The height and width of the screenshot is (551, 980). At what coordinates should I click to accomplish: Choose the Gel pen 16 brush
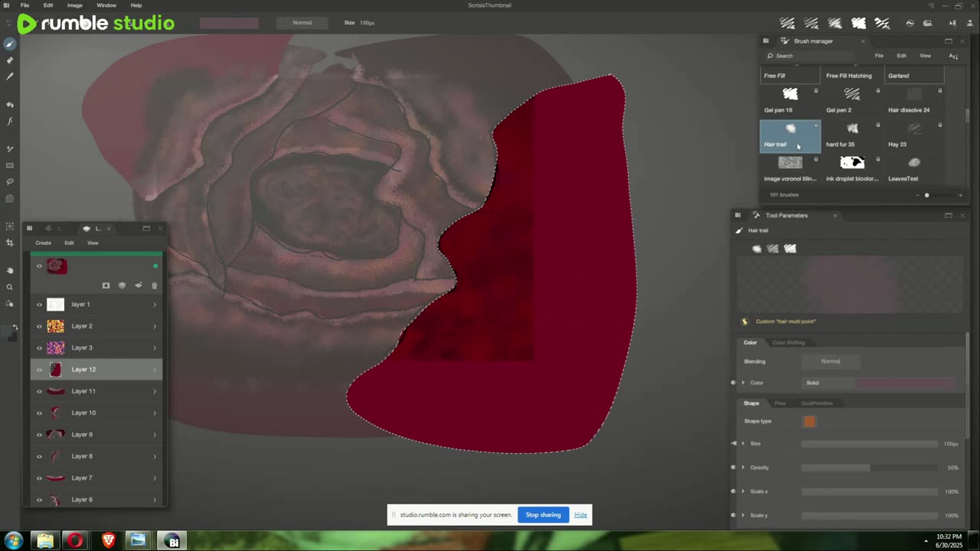coord(789,99)
